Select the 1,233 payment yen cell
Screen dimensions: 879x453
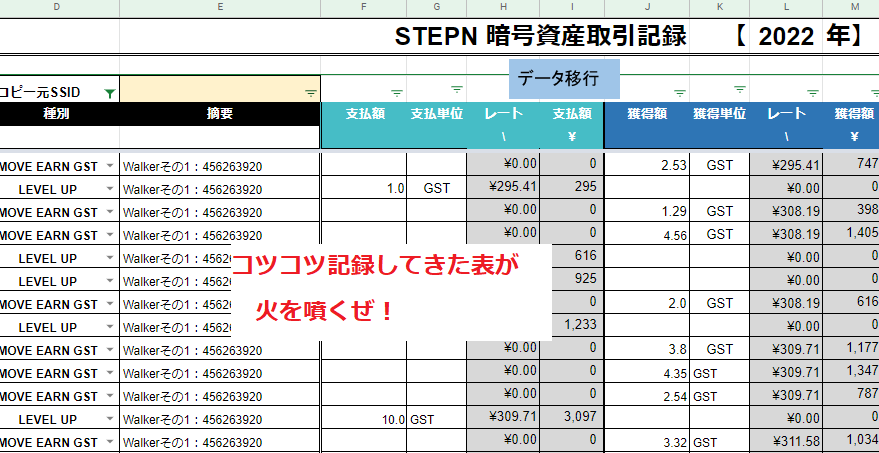[x=578, y=325]
